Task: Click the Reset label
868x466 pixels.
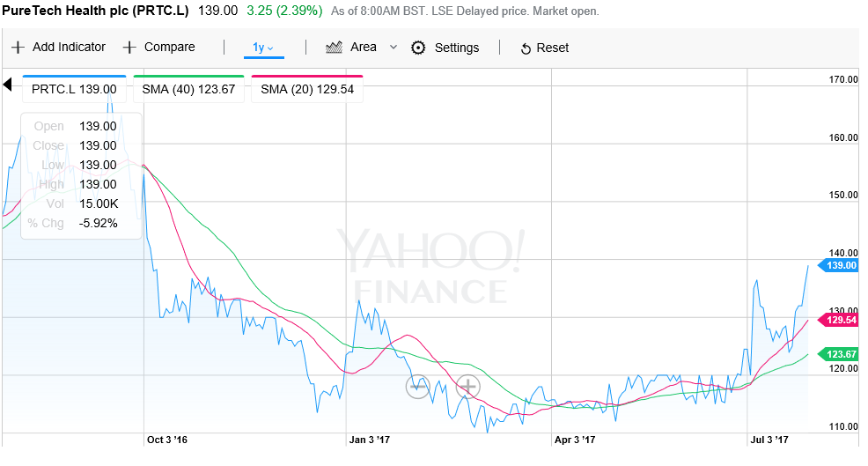Action: click(x=553, y=48)
